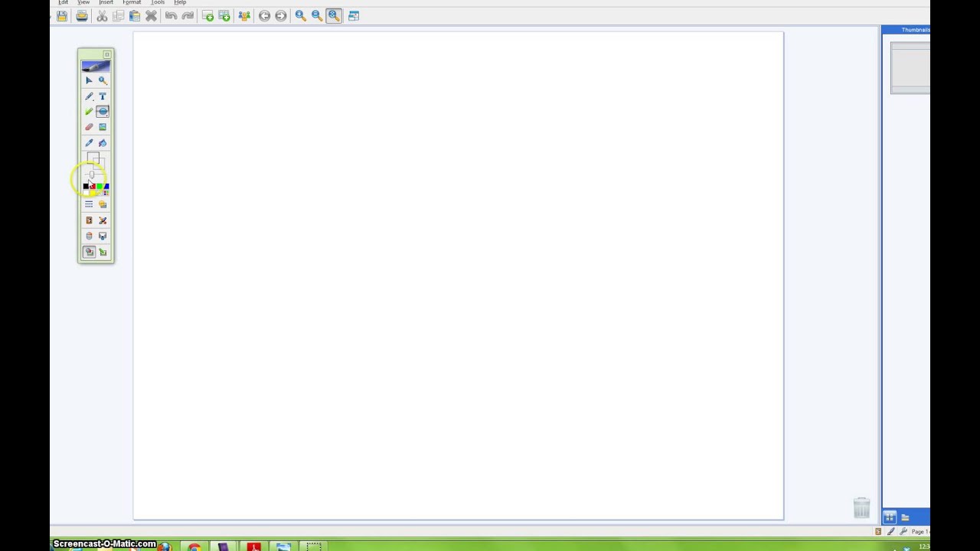Screen dimensions: 980x551
Task: Open the Edit menu
Action: (x=63, y=2)
